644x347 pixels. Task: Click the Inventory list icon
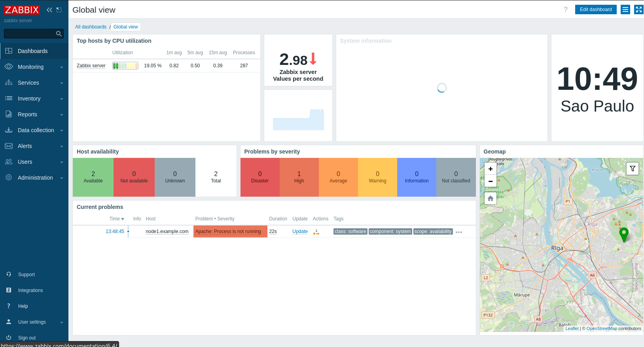pyautogui.click(x=9, y=99)
